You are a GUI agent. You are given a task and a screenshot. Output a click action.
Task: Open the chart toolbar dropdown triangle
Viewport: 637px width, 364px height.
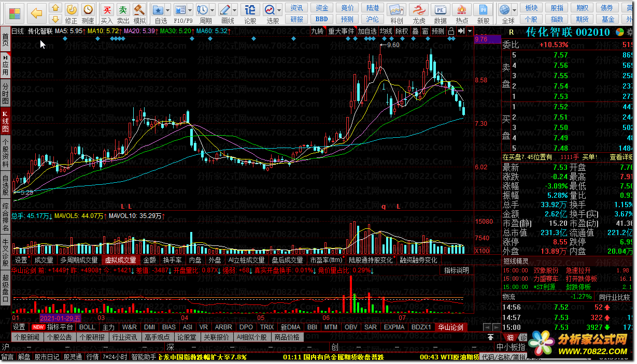(470, 31)
